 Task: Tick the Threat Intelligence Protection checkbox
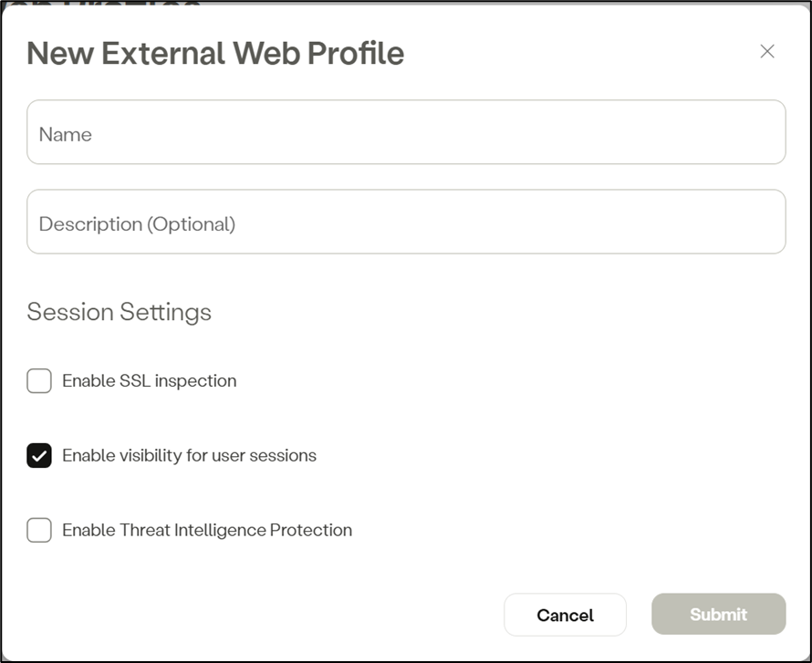point(39,530)
